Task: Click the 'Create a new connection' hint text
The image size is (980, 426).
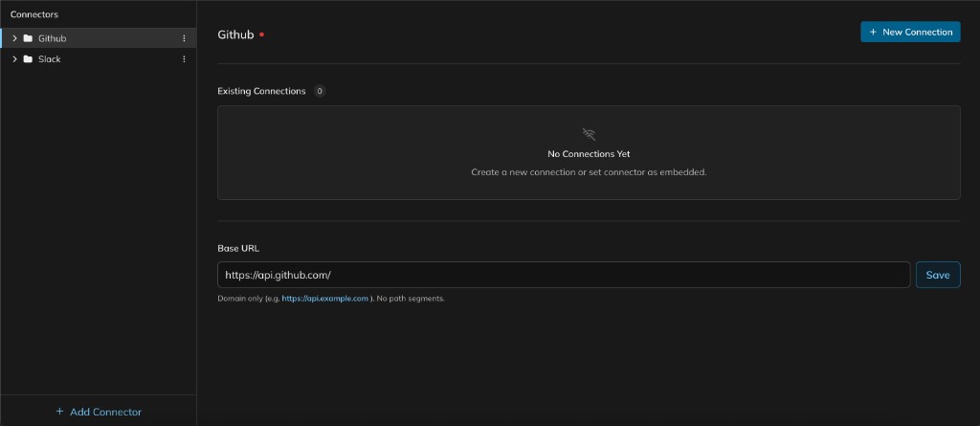Action: (589, 172)
